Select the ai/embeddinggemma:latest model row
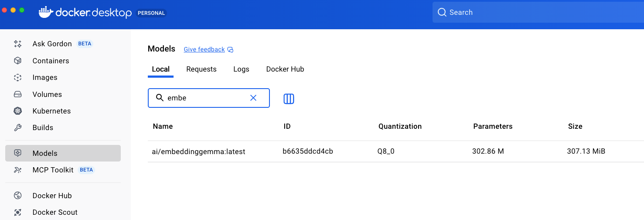Viewport: 644px width, 220px height. (x=199, y=151)
